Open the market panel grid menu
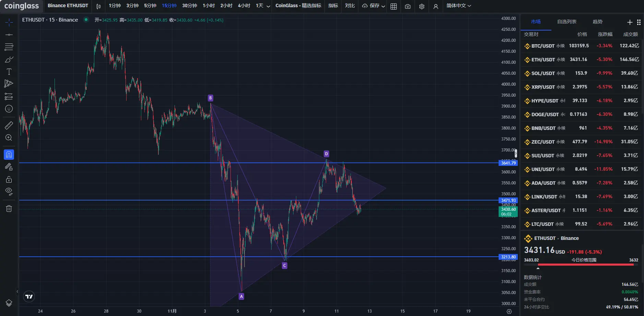Screen dimensions: 644x316 click(x=639, y=22)
